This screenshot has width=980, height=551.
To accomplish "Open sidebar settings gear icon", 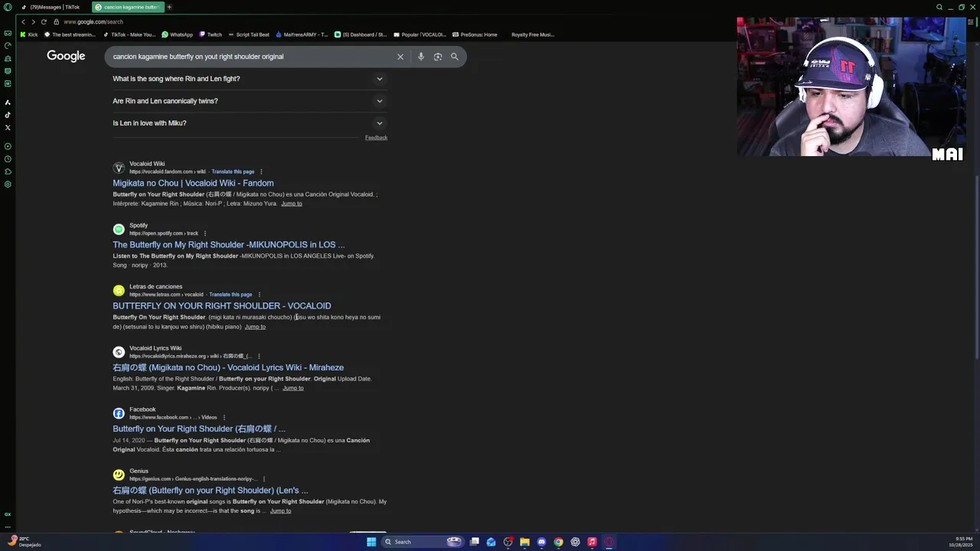I will click(x=8, y=184).
